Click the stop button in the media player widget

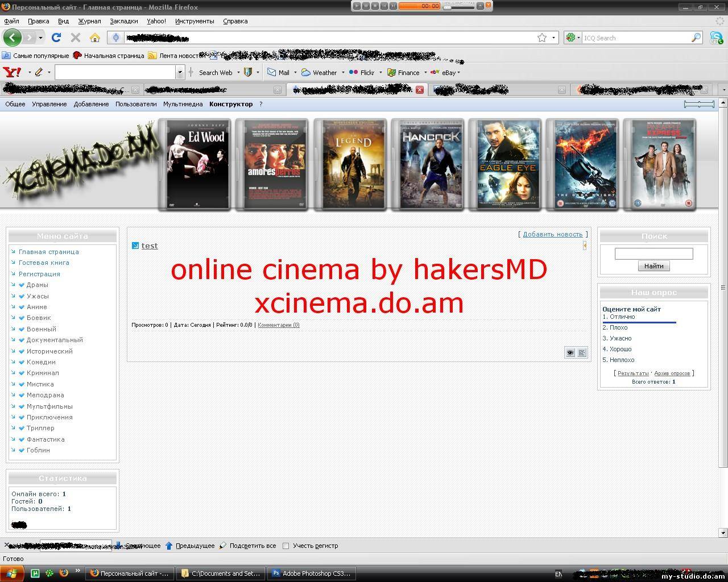coord(375,6)
